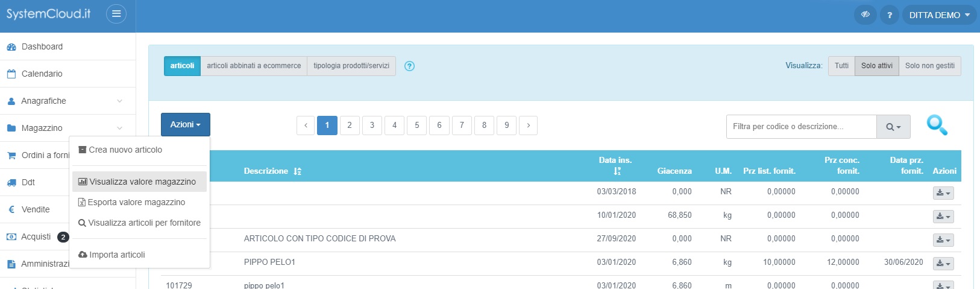Select the Tutti view filter

tap(841, 66)
